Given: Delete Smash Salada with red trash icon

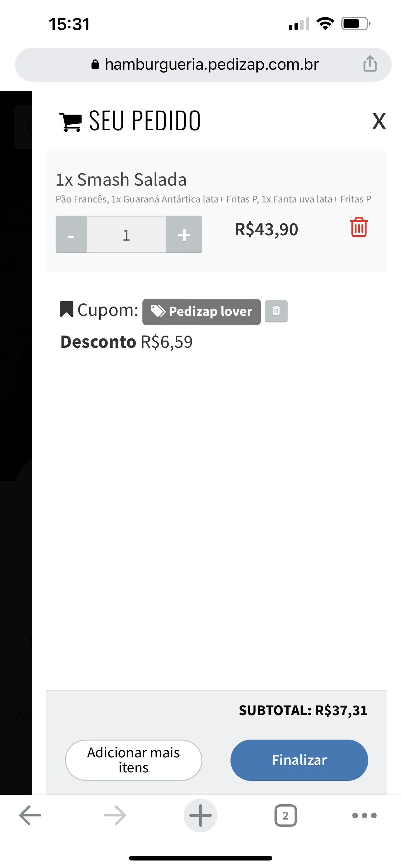Looking at the screenshot, I should 359,227.
